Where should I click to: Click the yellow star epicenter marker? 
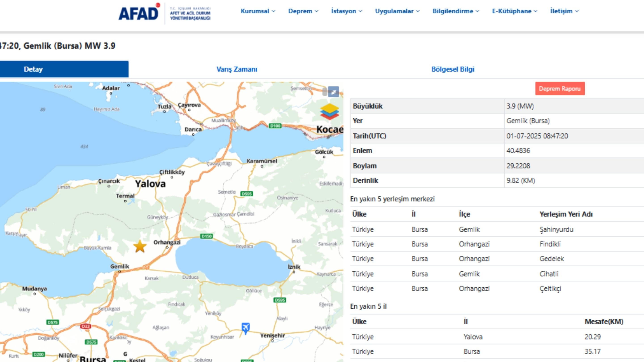coord(140,246)
